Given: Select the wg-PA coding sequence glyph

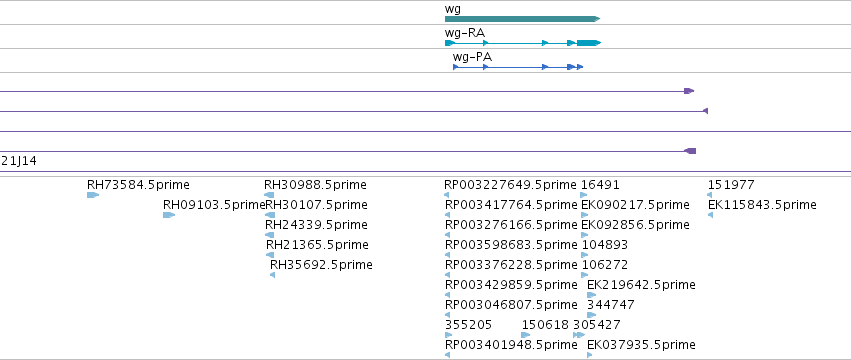Looking at the screenshot, I should [518, 67].
